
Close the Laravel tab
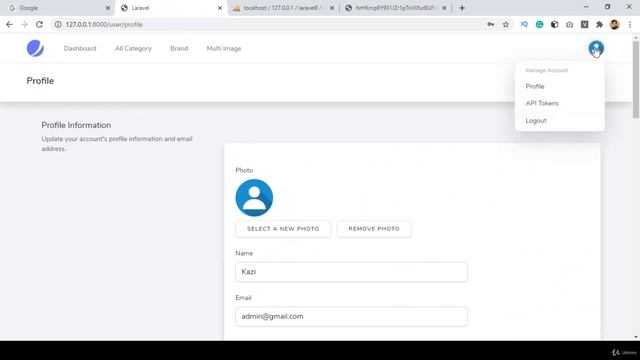click(220, 8)
